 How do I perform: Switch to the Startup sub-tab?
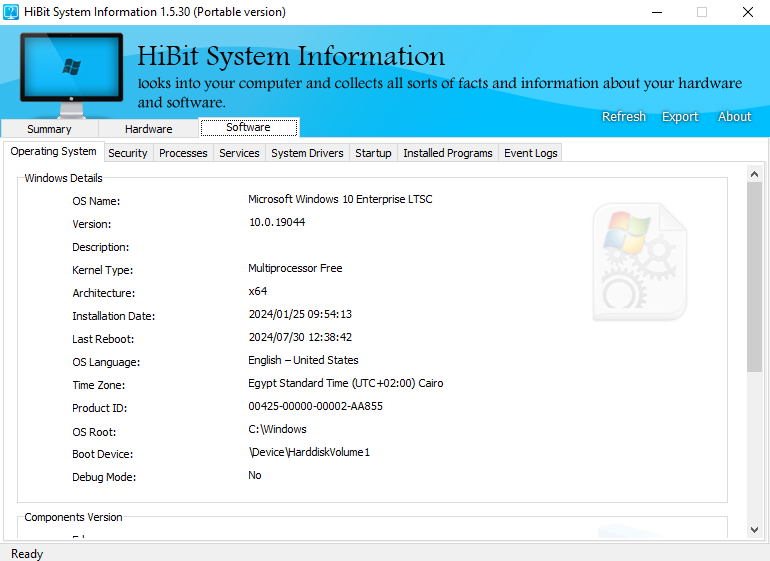373,153
